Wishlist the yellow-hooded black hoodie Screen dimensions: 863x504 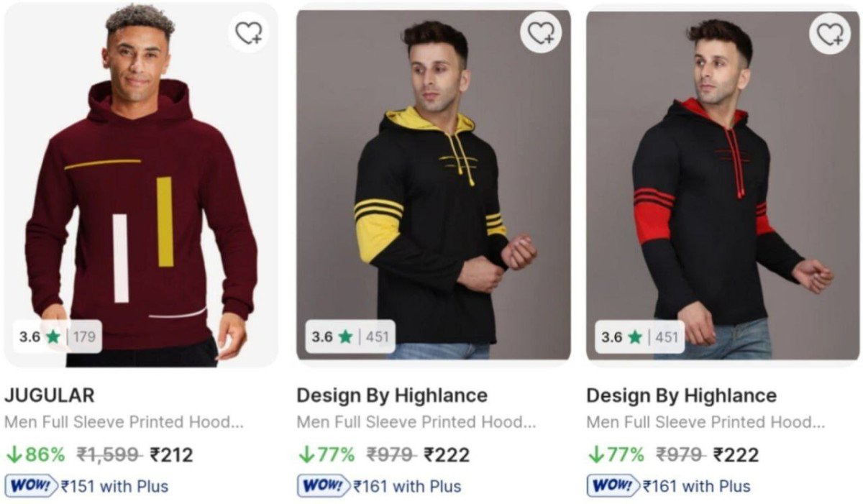[x=541, y=33]
